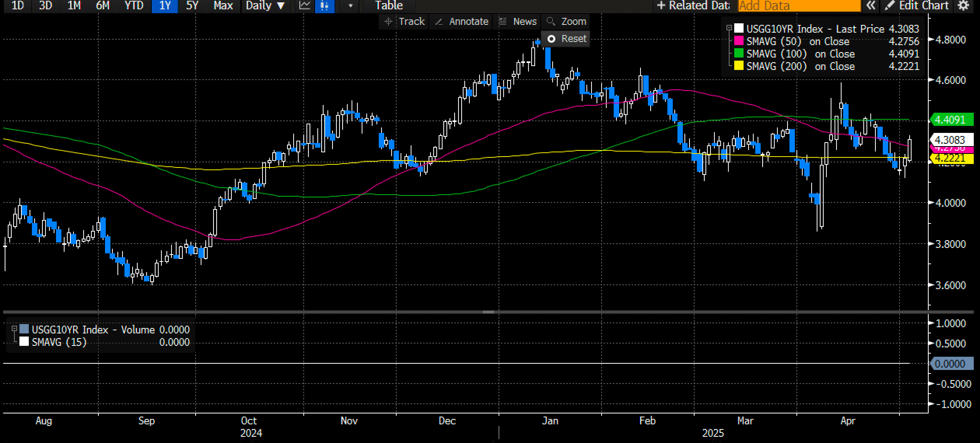The width and height of the screenshot is (980, 443).
Task: Activate the Zoom magnifier tool
Action: point(566,21)
